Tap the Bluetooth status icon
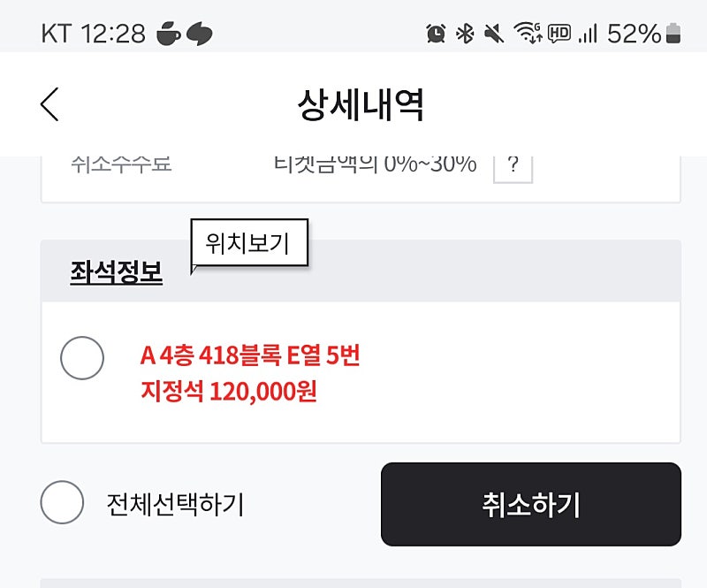The height and width of the screenshot is (588, 707). (465, 34)
